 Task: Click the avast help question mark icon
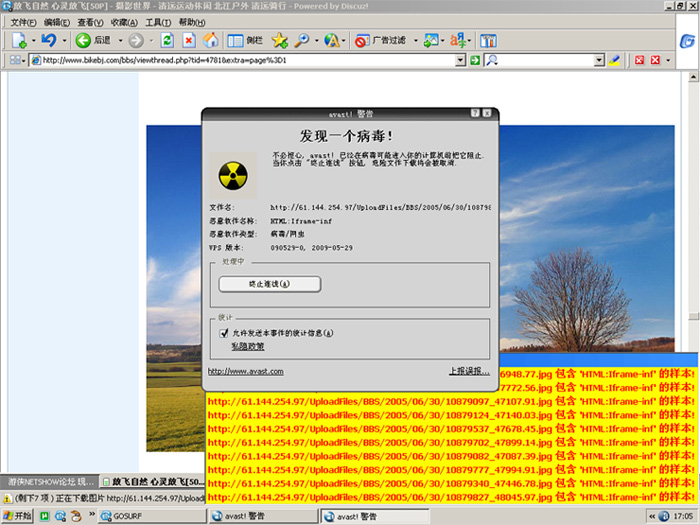[x=474, y=113]
